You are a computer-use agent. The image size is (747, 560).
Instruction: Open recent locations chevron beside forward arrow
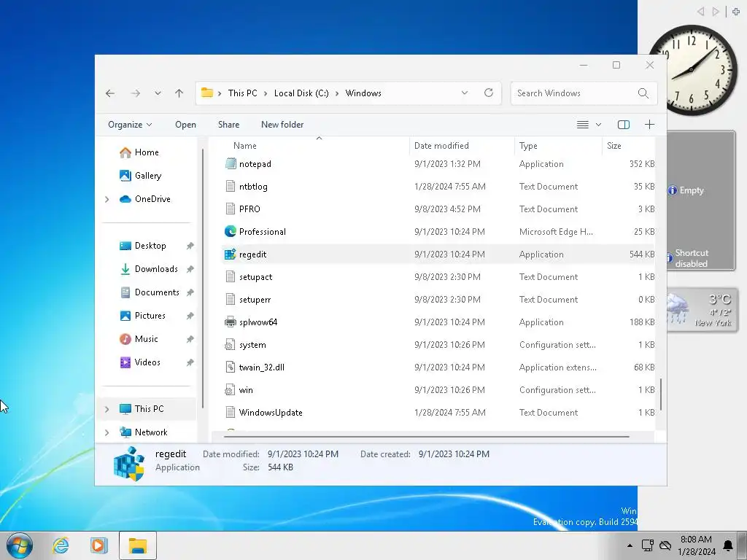[x=158, y=93]
